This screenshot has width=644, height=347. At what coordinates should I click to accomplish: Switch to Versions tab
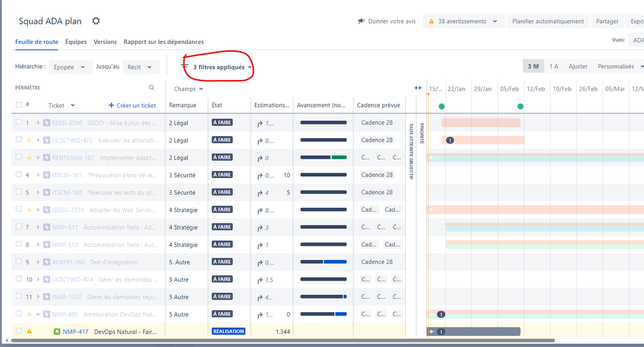[105, 42]
